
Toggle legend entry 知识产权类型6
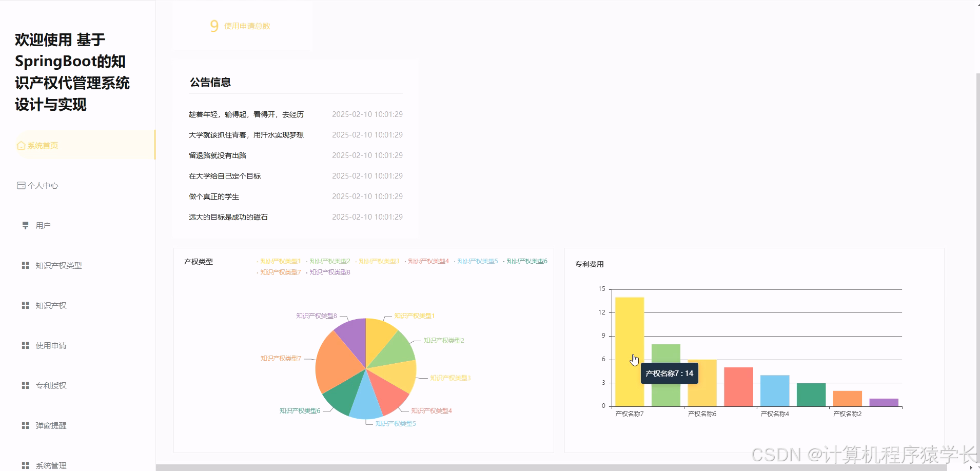(525, 261)
